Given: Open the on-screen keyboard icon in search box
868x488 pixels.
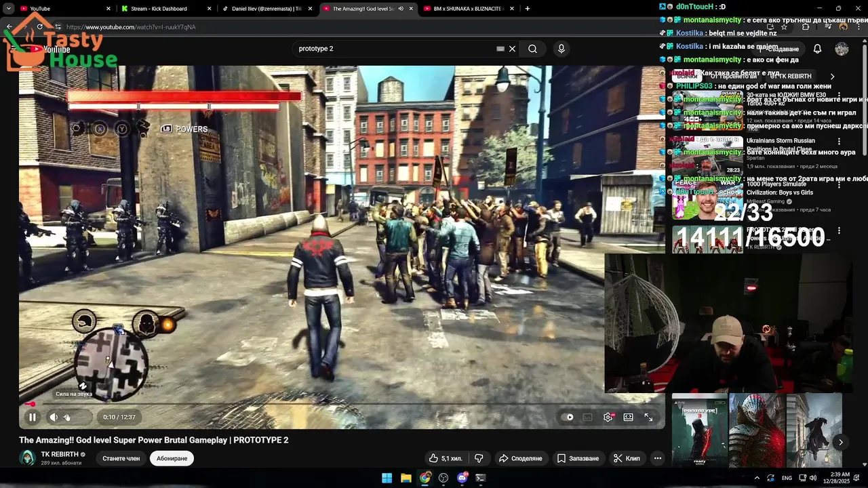Looking at the screenshot, I should click(500, 49).
